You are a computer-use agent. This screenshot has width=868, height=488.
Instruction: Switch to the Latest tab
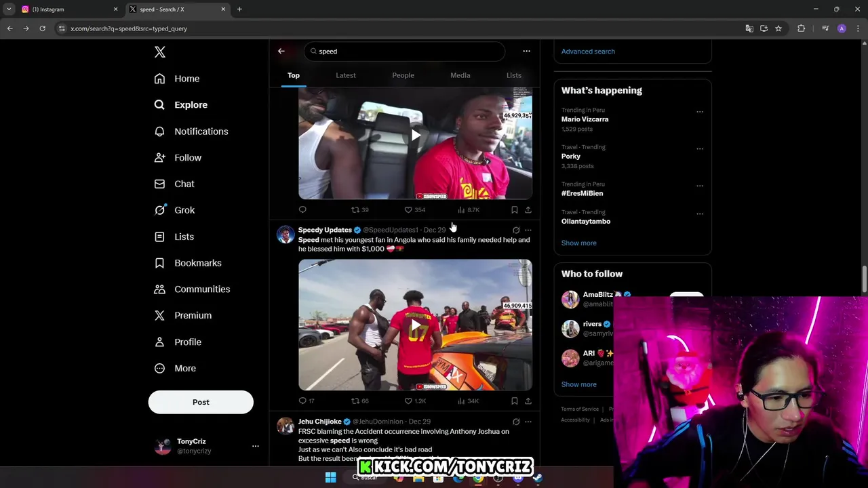tap(346, 75)
